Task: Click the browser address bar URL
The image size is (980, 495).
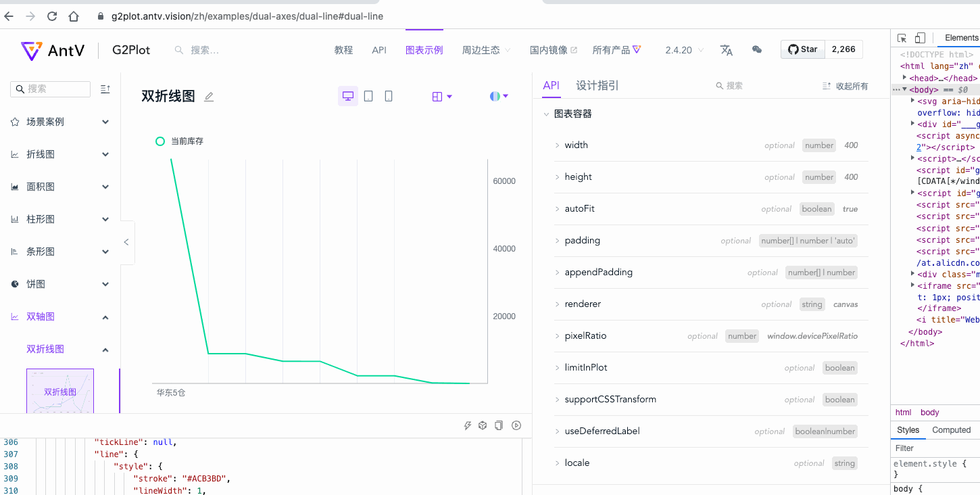Action: point(247,16)
